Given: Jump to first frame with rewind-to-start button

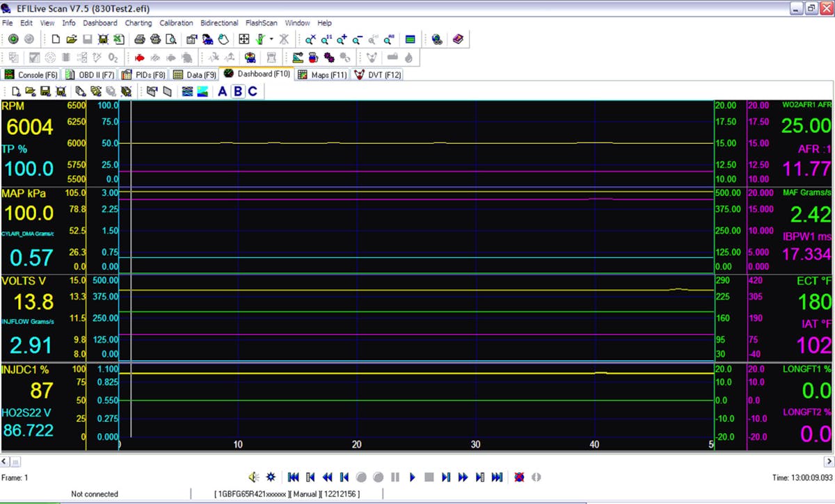Looking at the screenshot, I should pos(293,477).
